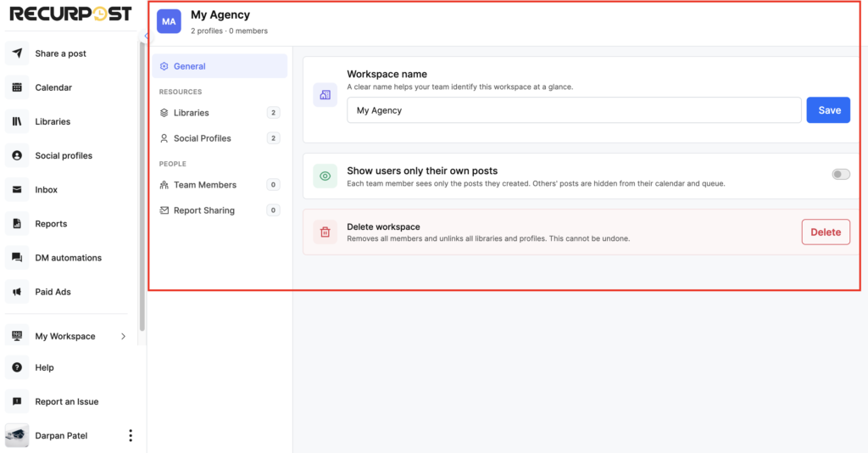The width and height of the screenshot is (868, 453).
Task: Toggle Show users only their own posts
Action: pos(841,175)
